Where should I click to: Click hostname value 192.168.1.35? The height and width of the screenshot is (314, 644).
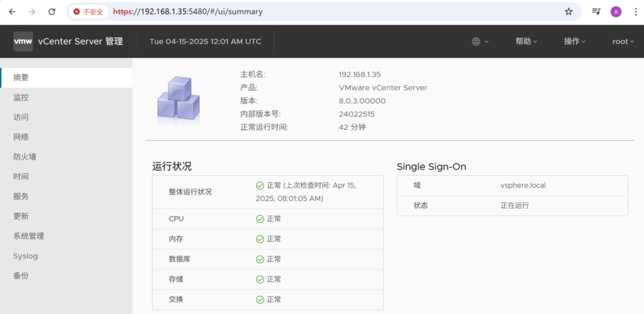(360, 75)
